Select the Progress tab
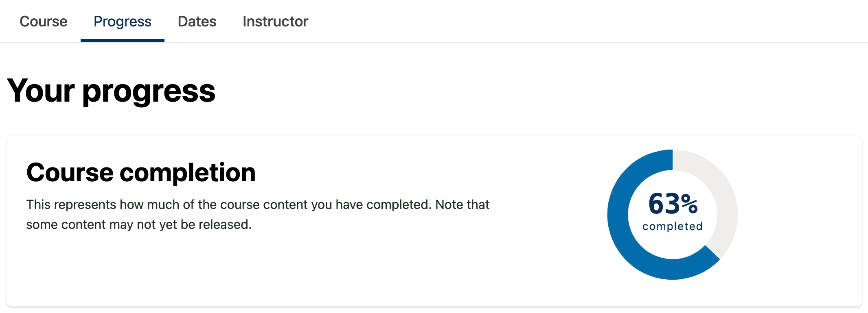 (123, 22)
